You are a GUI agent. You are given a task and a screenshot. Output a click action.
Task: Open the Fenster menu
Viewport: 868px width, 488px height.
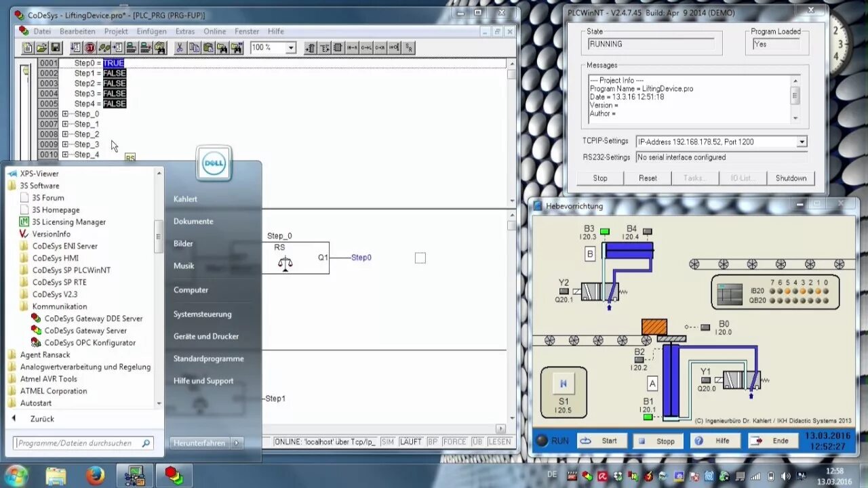click(x=247, y=31)
